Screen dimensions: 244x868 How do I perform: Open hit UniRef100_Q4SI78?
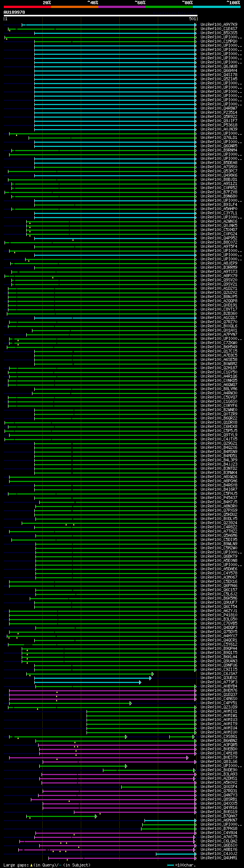(219, 75)
